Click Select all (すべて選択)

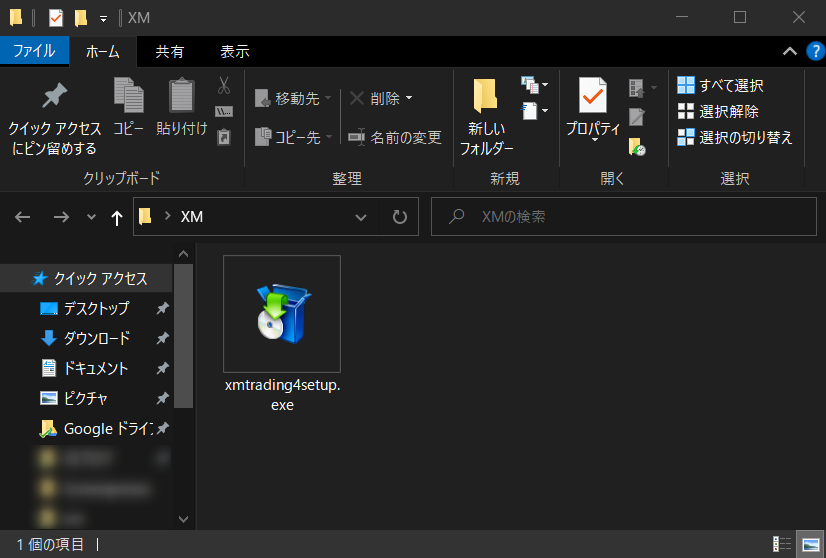click(720, 85)
